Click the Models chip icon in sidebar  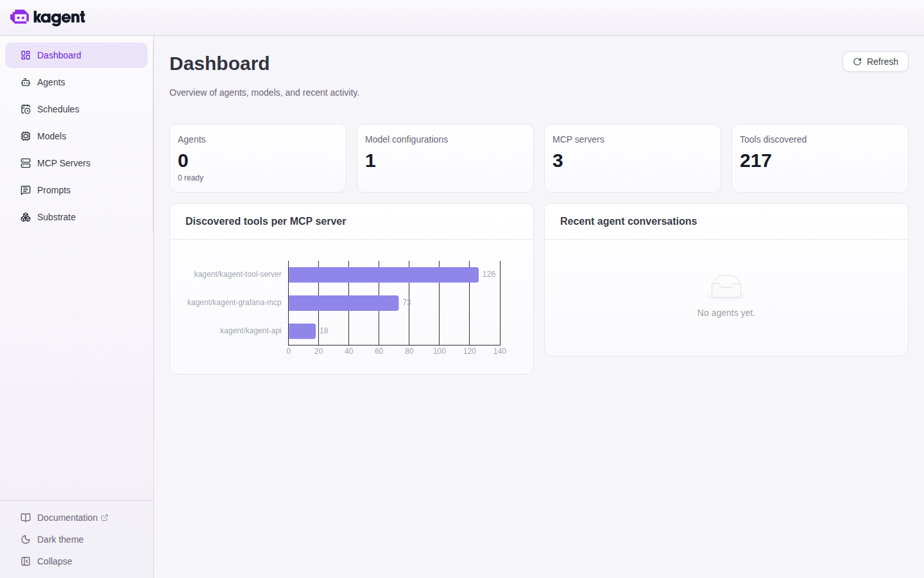click(26, 136)
